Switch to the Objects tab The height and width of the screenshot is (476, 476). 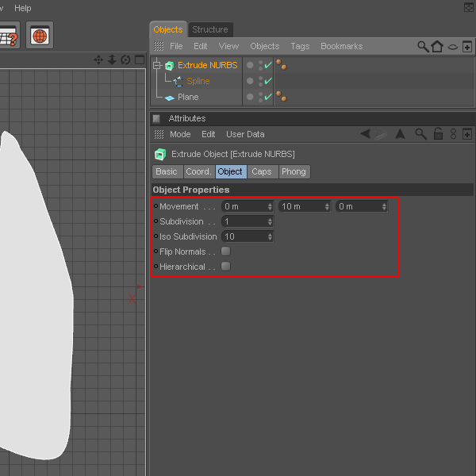pos(168,30)
